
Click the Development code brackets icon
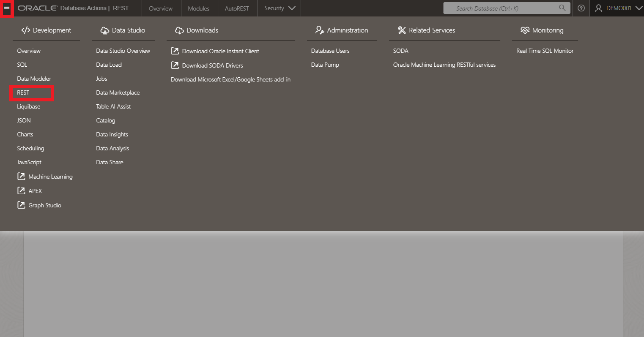(25, 30)
